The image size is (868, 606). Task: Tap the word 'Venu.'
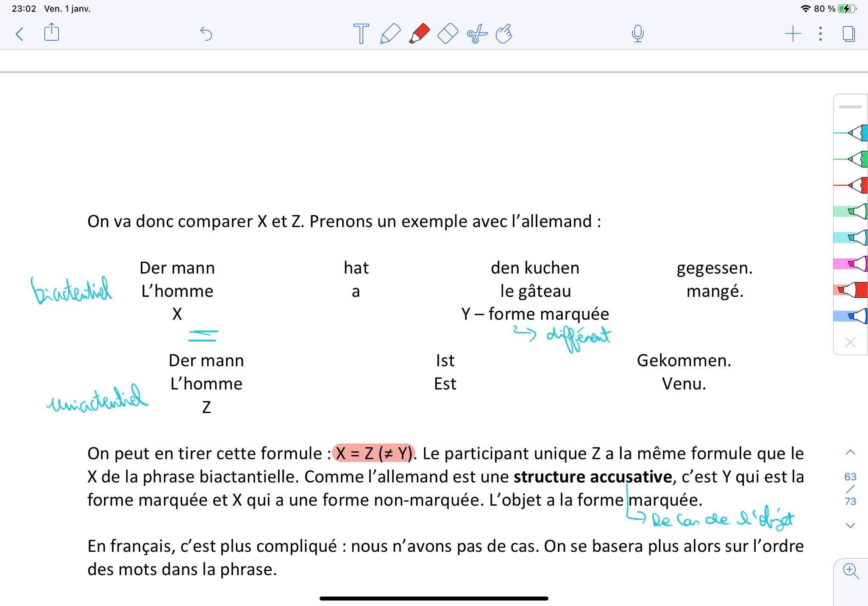coord(684,384)
